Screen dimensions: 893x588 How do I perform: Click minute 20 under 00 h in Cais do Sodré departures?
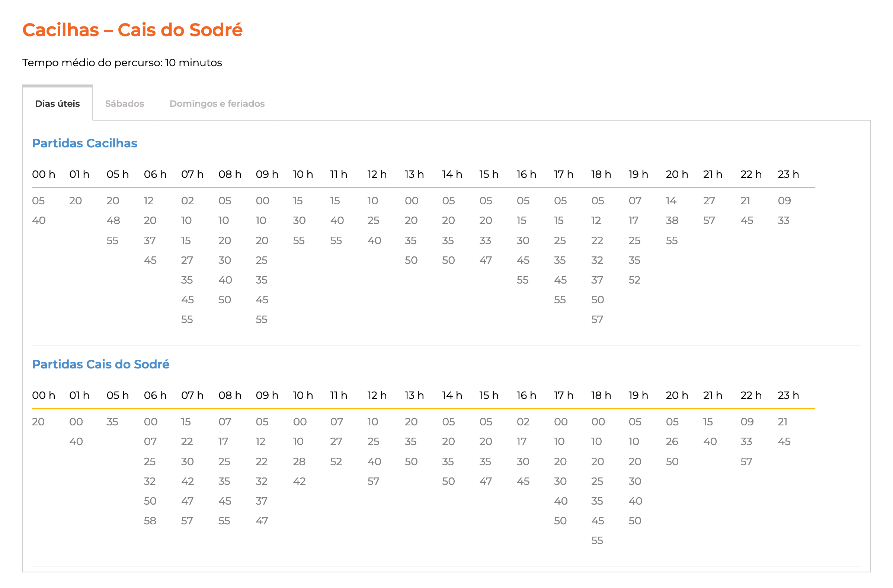coord(38,422)
